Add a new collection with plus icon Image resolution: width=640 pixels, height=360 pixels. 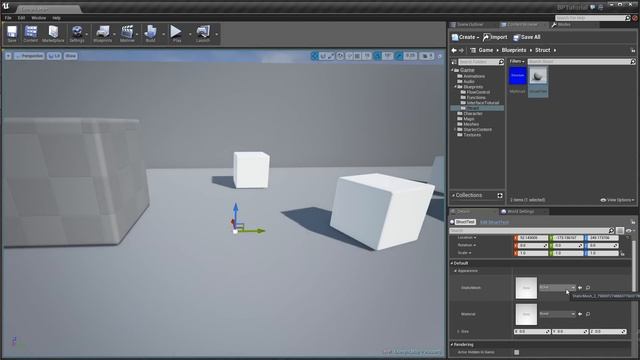pyautogui.click(x=500, y=196)
